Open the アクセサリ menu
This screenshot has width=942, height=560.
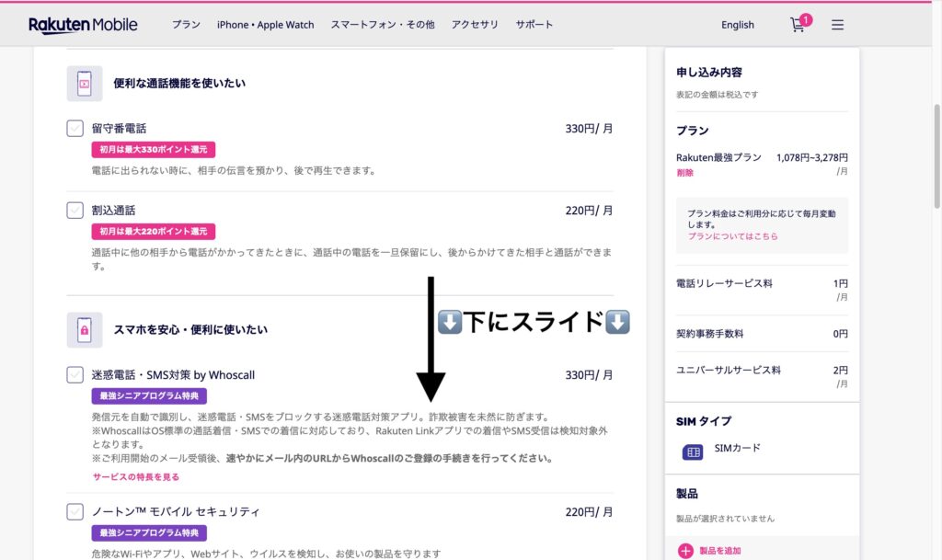click(x=475, y=25)
